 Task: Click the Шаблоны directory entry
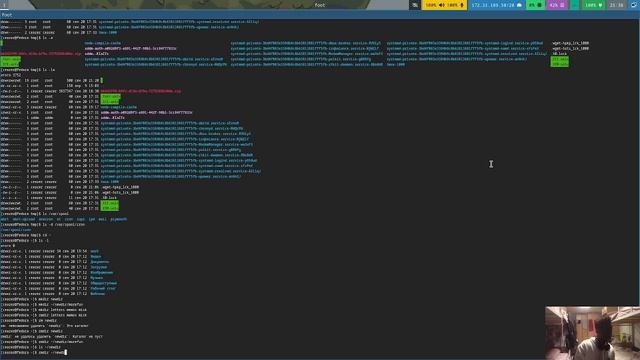point(98,293)
